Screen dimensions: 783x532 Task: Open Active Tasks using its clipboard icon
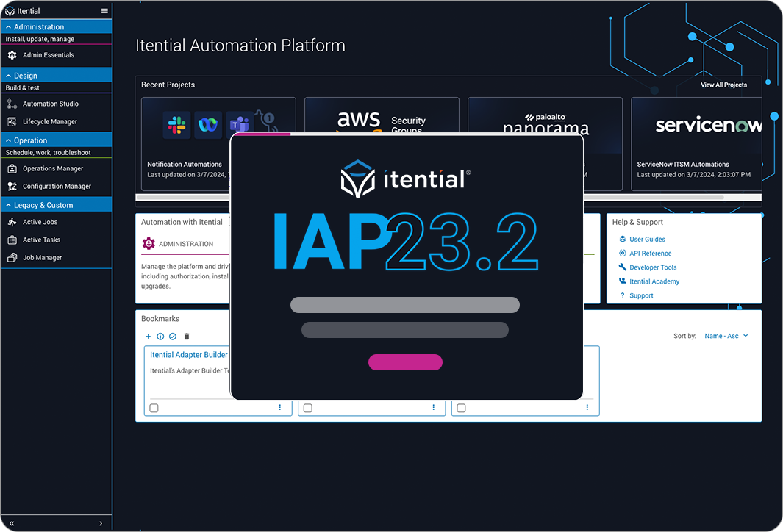tap(12, 240)
